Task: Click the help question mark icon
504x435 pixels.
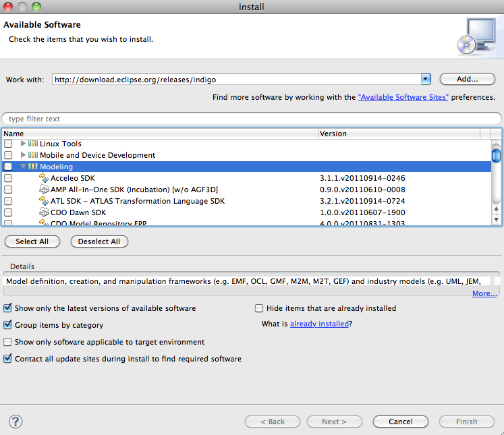Action: pyautogui.click(x=15, y=422)
